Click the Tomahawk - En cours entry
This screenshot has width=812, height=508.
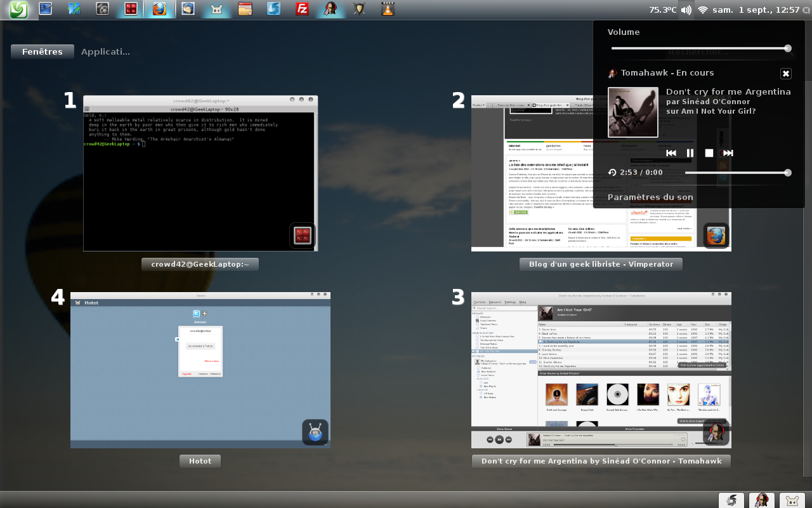(x=667, y=73)
